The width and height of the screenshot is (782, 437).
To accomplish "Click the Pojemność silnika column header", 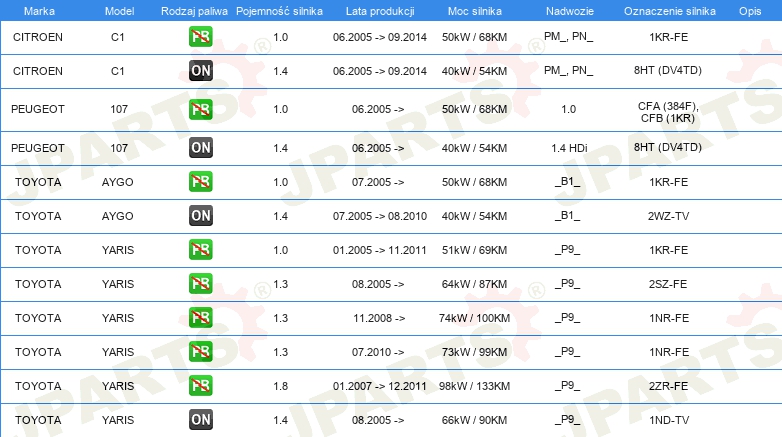I will 279,11.
